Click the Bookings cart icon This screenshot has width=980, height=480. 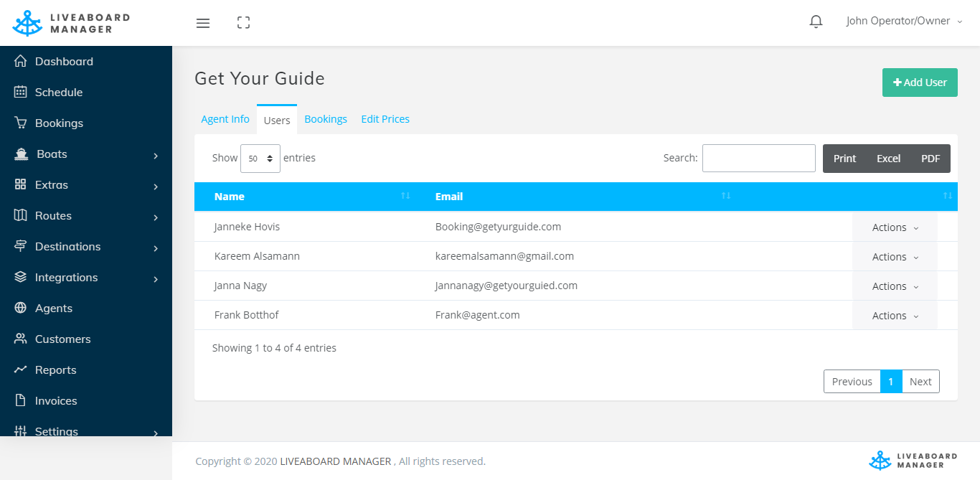coord(21,123)
